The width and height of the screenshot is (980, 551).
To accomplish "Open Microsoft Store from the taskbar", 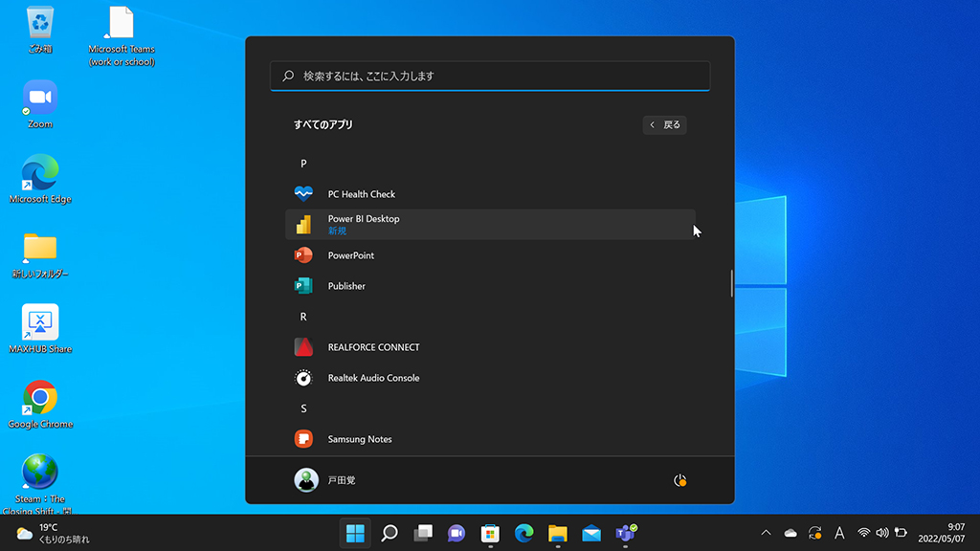I will (x=491, y=533).
